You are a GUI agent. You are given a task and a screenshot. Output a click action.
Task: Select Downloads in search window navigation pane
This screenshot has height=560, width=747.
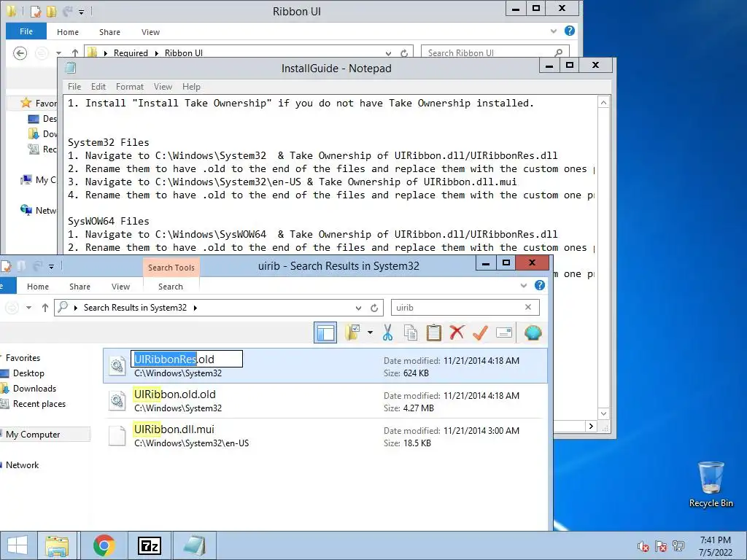pos(34,389)
